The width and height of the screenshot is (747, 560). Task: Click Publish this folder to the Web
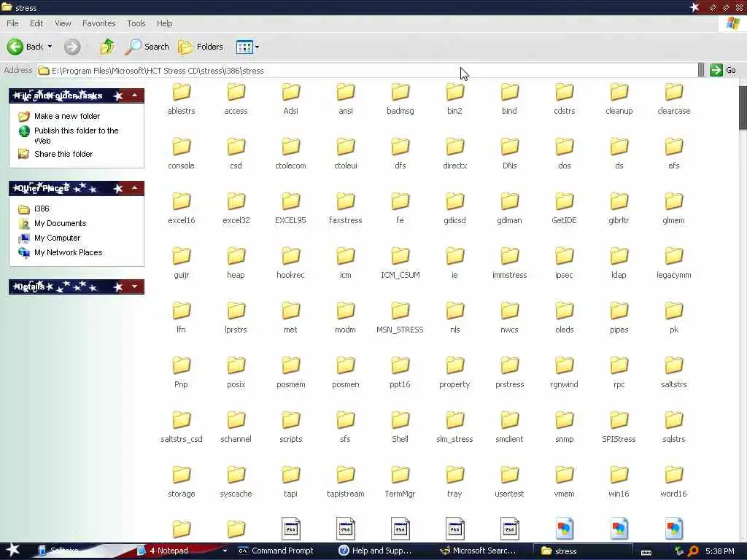[x=76, y=136]
